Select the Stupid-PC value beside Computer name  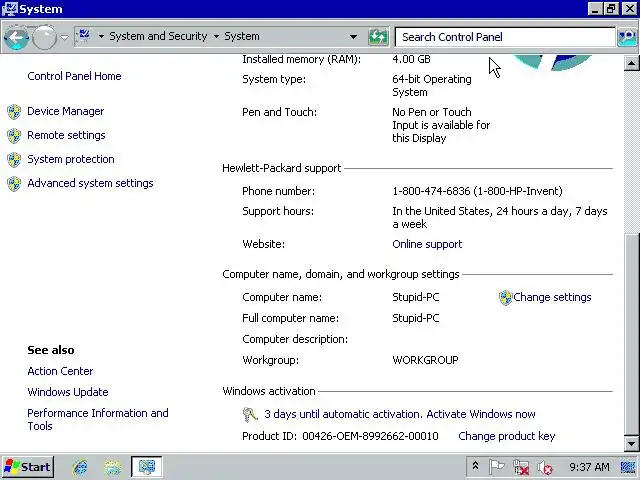tap(416, 297)
